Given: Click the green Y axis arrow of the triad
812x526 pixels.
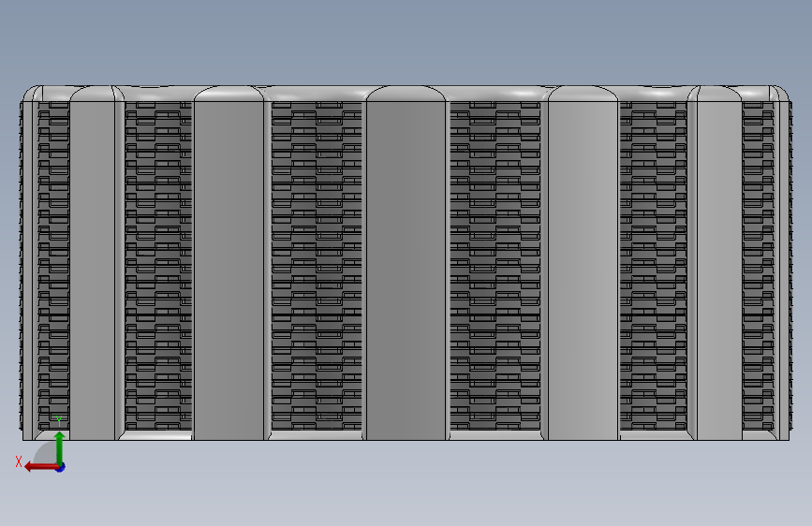Looking at the screenshot, I should click(60, 447).
